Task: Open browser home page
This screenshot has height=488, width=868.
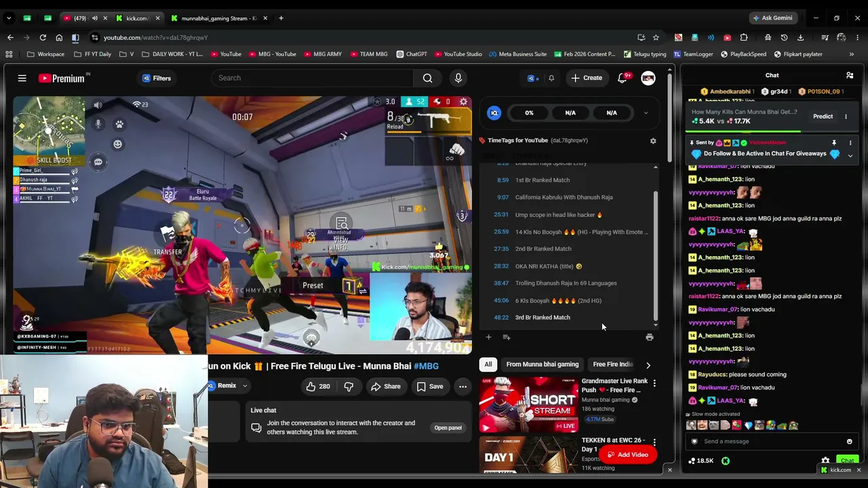Action: coord(59,37)
